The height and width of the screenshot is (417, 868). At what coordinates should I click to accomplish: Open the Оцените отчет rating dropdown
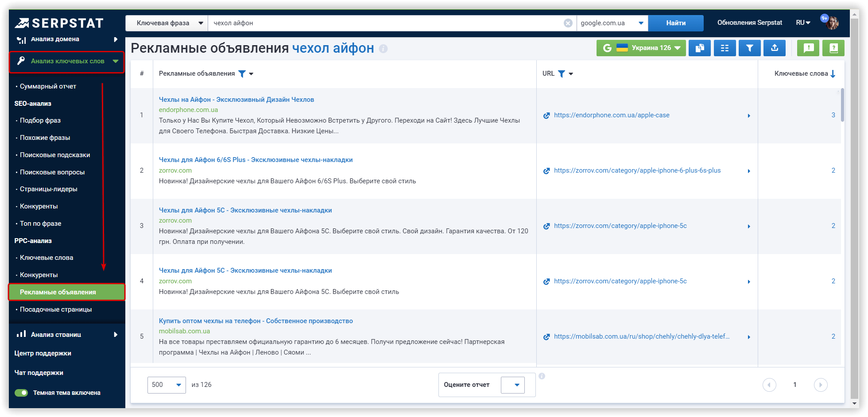coord(512,385)
